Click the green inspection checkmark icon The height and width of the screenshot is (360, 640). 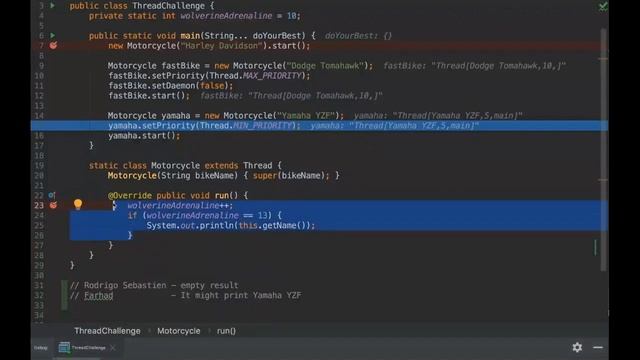tap(603, 6)
